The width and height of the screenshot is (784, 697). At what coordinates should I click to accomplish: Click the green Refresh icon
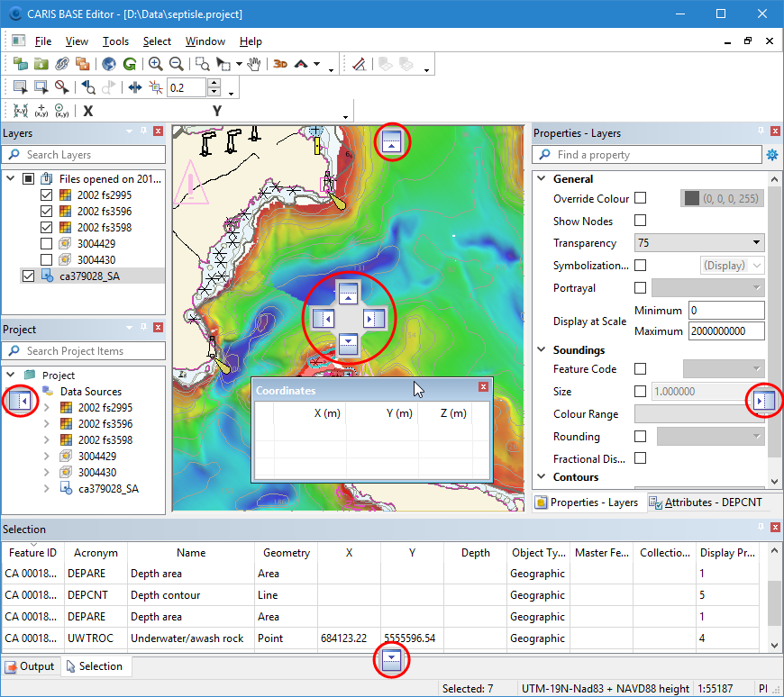tap(130, 64)
